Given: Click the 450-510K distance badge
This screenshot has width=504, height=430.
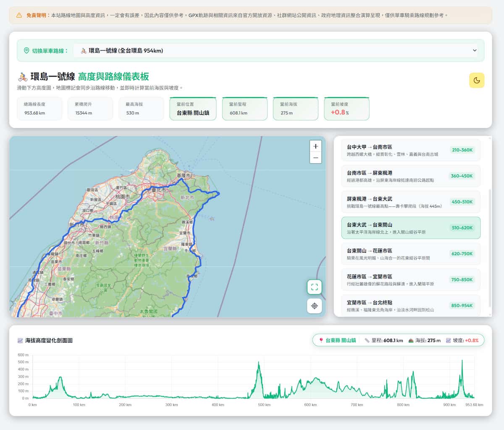Looking at the screenshot, I should click(462, 202).
